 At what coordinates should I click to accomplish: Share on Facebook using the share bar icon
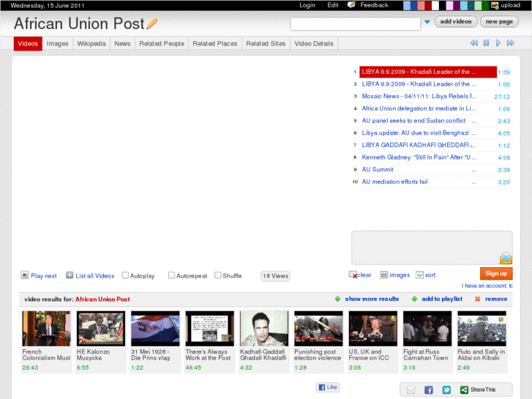[x=429, y=389]
